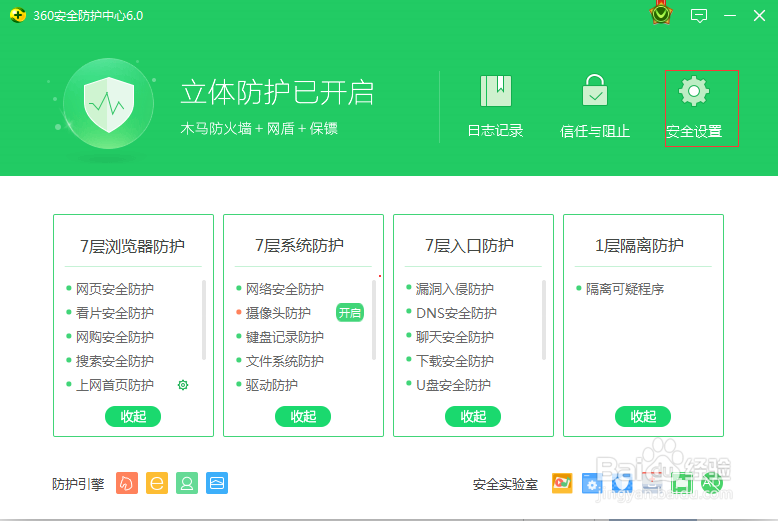Click the yellow IE browser engine icon
Viewport: 778px width, 521px height.
(x=157, y=483)
